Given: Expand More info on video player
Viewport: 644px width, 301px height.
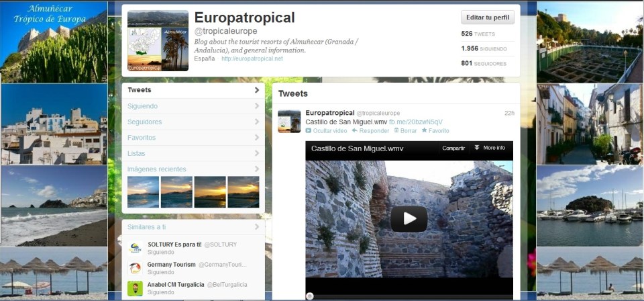Looking at the screenshot, I should point(489,148).
